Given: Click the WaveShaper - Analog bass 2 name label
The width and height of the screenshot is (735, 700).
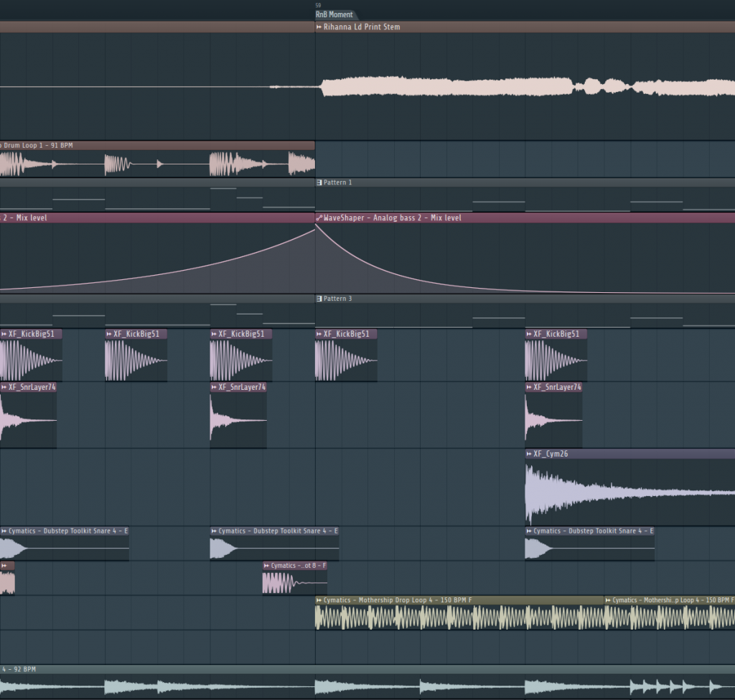Looking at the screenshot, I should coord(377,218).
